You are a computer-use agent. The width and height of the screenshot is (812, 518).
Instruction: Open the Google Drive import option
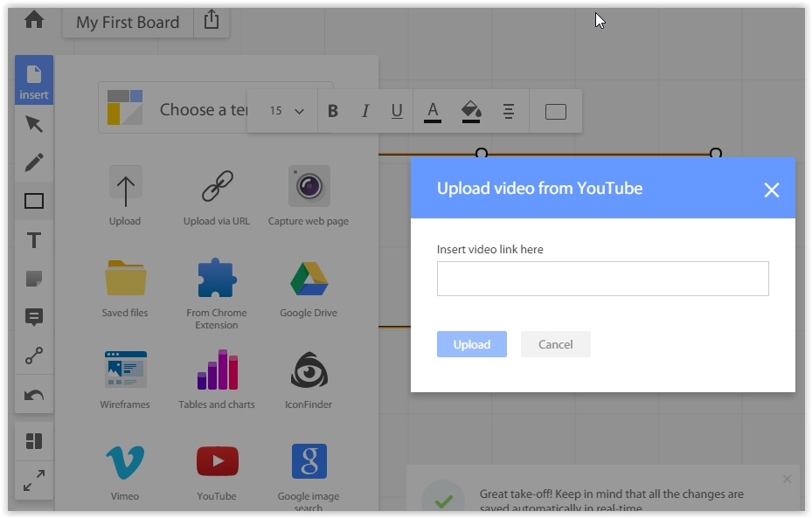pyautogui.click(x=309, y=288)
